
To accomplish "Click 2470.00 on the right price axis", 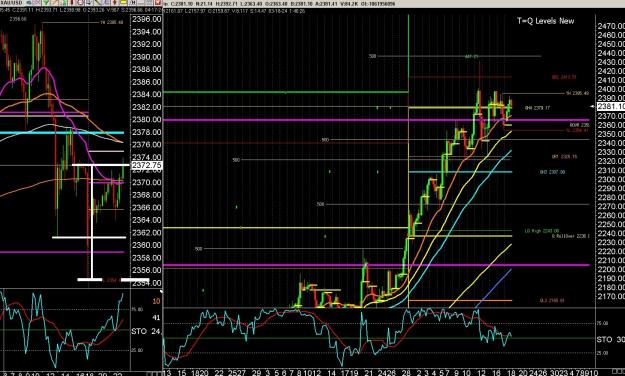I will [x=611, y=26].
